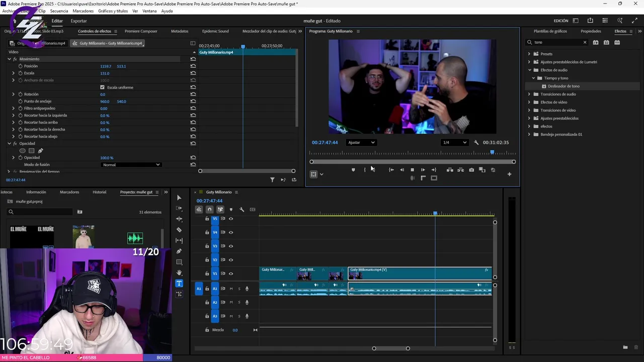644x362 pixels.
Task: Switch to Exportar workspace tab
Action: click(x=78, y=21)
